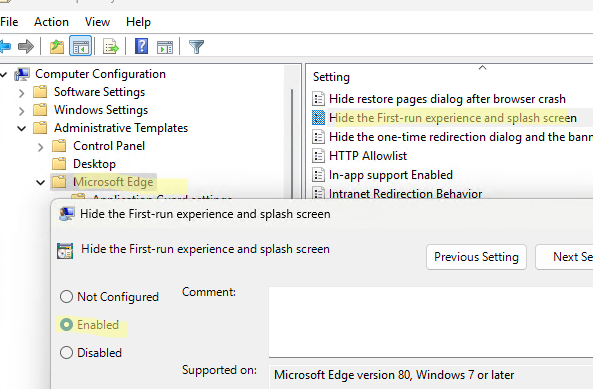Select 'Hide restore pages dialog after browser crash'
The width and height of the screenshot is (593, 389).
point(447,99)
